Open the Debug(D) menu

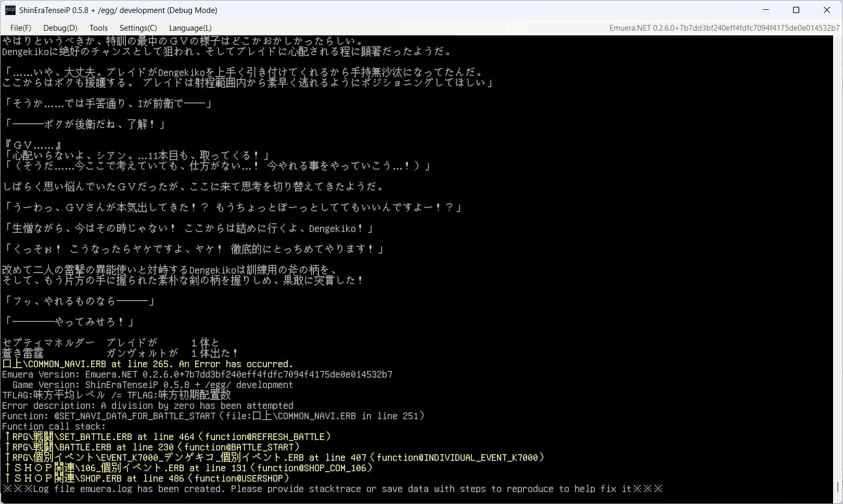tap(60, 28)
